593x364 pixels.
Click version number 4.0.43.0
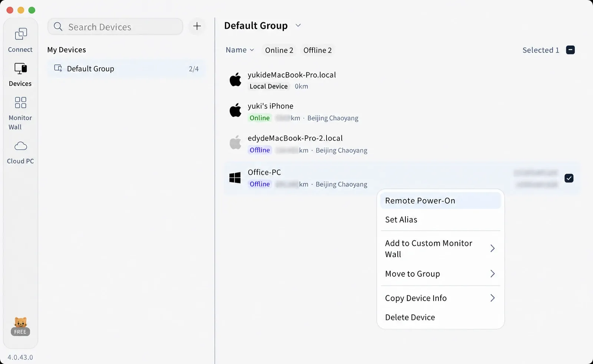[20, 357]
